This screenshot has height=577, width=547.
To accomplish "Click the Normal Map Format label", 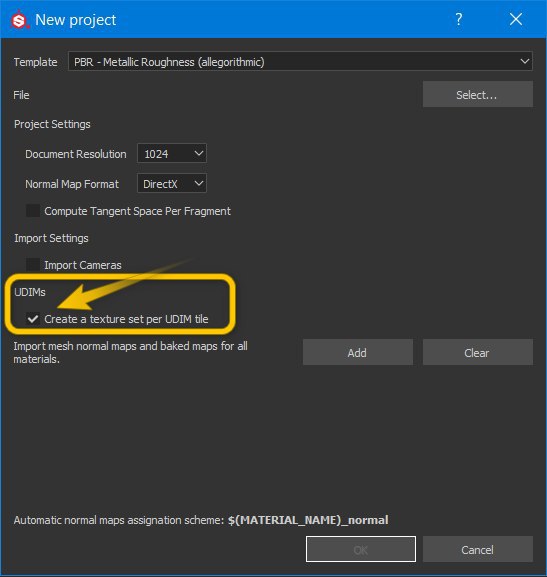I will pyautogui.click(x=72, y=184).
